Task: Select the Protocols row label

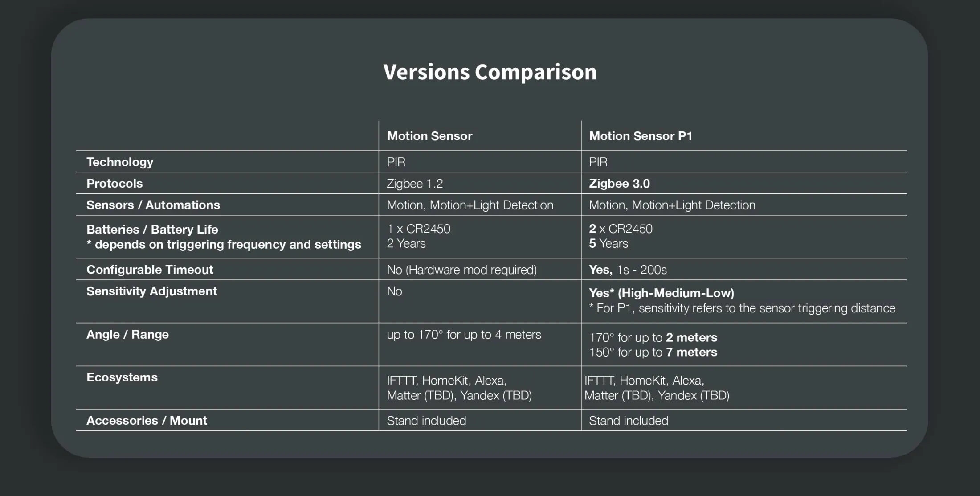Action: pyautogui.click(x=114, y=183)
